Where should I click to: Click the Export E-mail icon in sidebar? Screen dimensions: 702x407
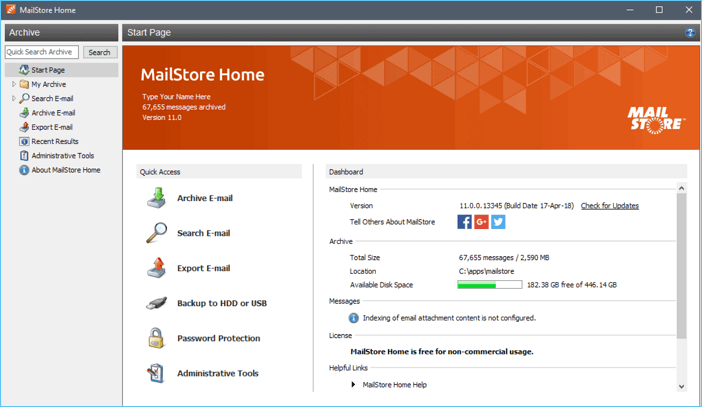[x=24, y=127]
